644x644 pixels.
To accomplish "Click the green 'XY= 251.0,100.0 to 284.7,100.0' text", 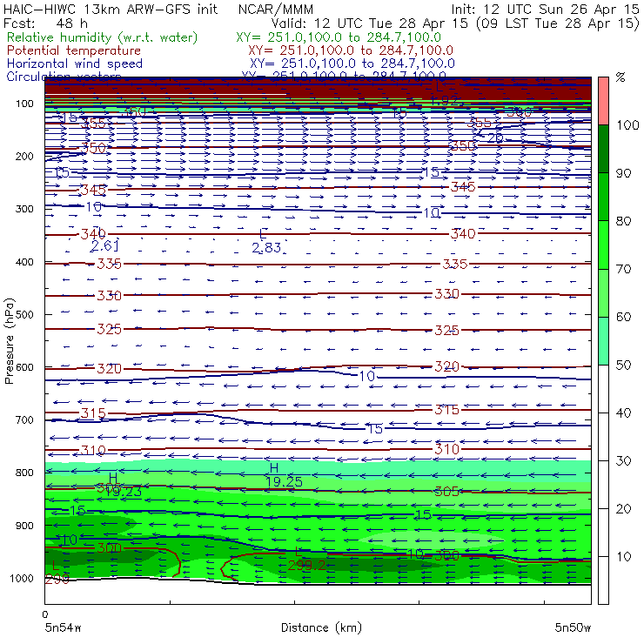I will [x=339, y=37].
